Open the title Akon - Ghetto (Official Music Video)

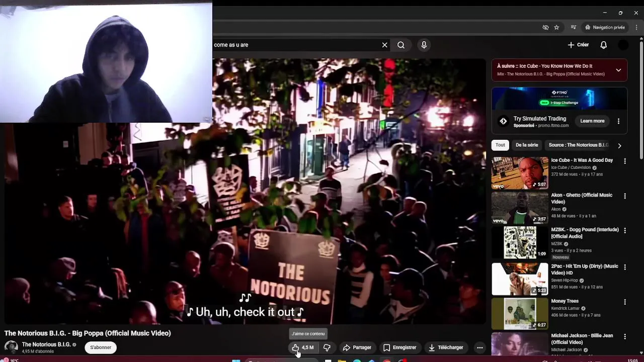click(x=582, y=198)
